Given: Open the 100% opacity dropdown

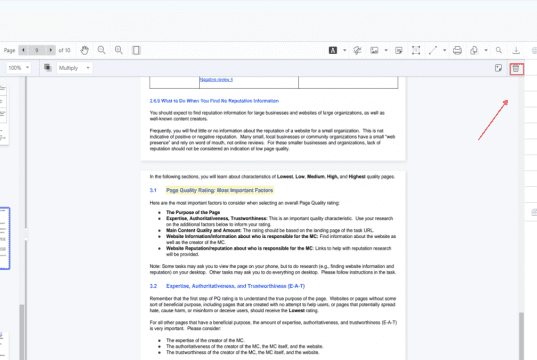Looking at the screenshot, I should click(18, 68).
